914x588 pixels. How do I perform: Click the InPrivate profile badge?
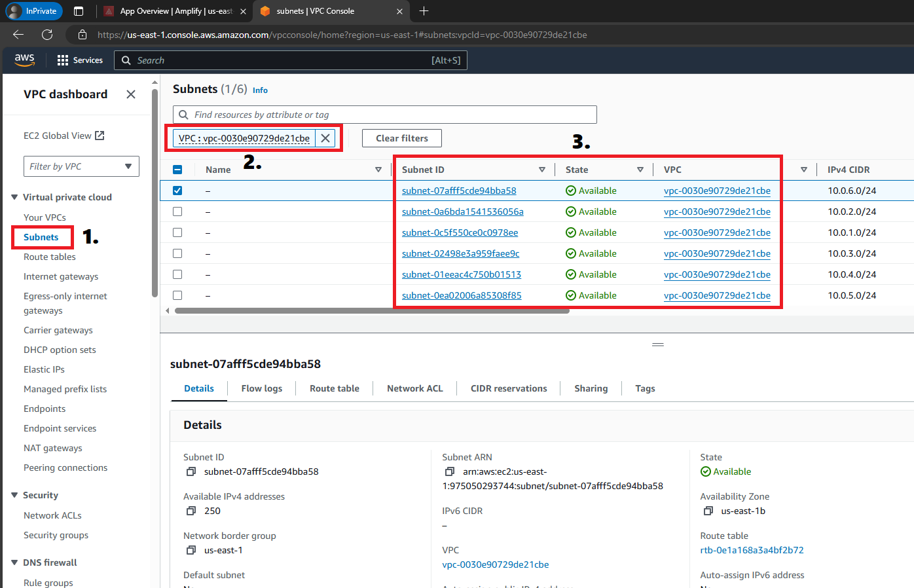click(x=34, y=11)
